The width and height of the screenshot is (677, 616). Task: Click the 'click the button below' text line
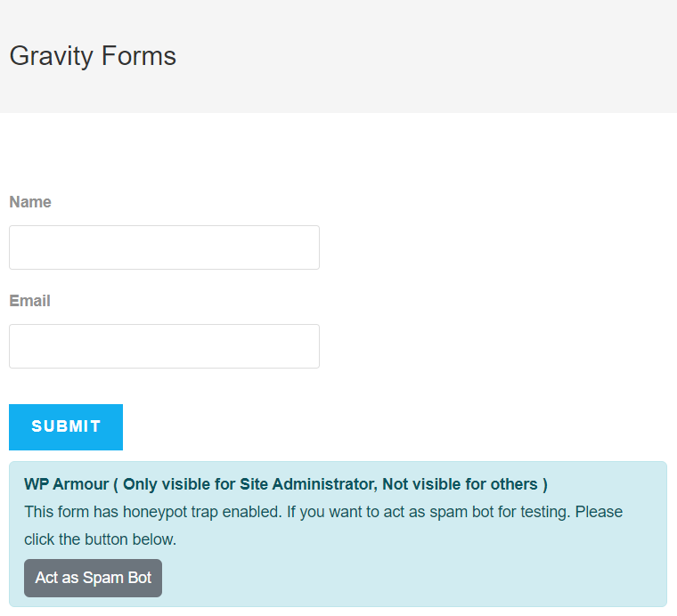[x=100, y=539]
